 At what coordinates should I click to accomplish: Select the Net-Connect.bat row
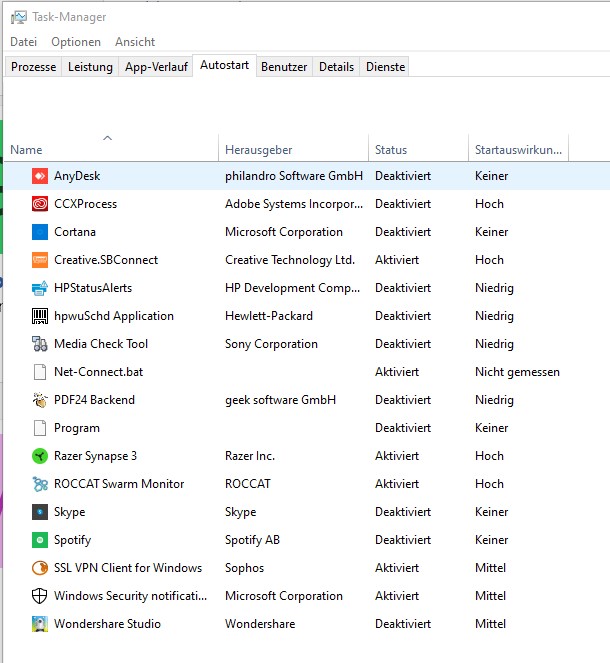307,372
